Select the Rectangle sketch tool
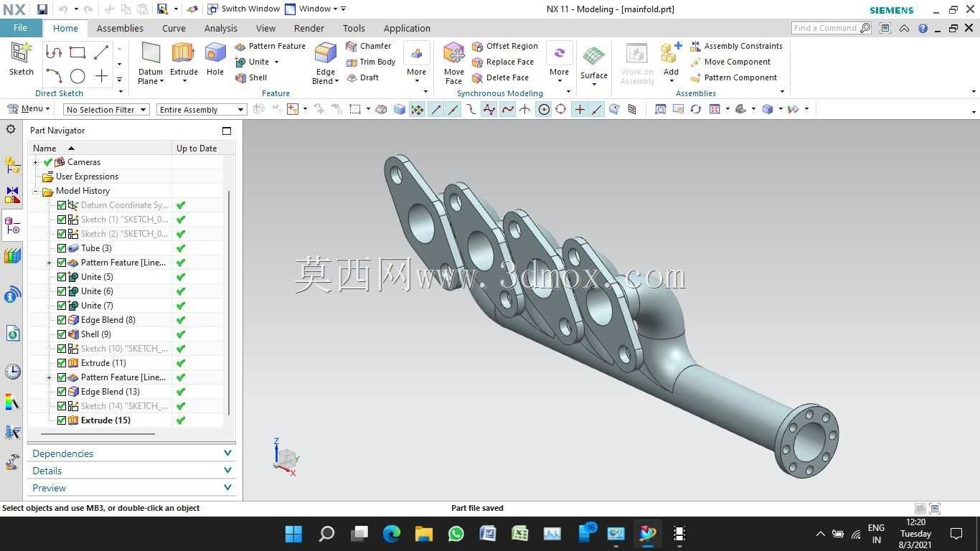Screen dimensions: 980x551 tap(77, 52)
